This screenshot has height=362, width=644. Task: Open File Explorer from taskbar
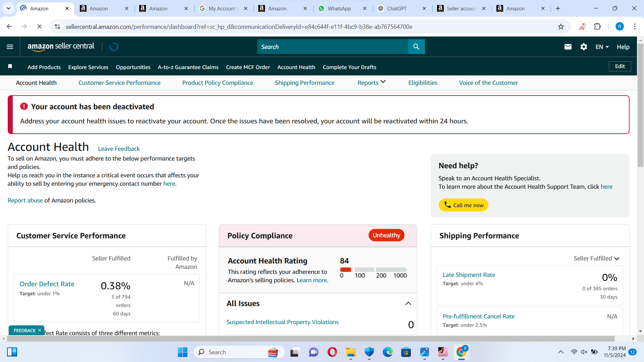351,352
